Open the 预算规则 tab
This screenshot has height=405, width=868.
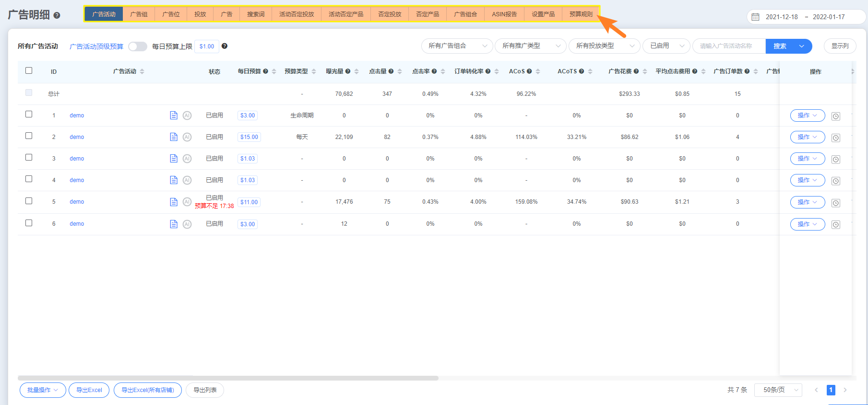click(x=581, y=14)
